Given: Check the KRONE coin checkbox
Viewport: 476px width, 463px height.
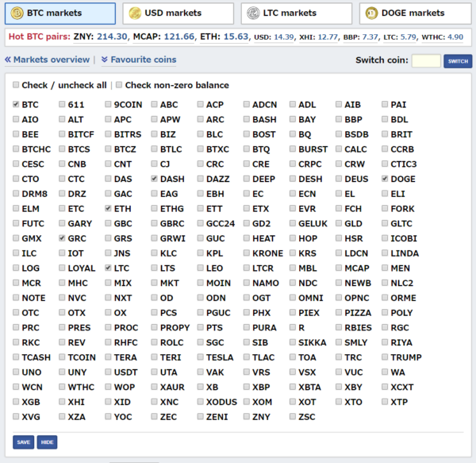Looking at the screenshot, I should point(247,253).
